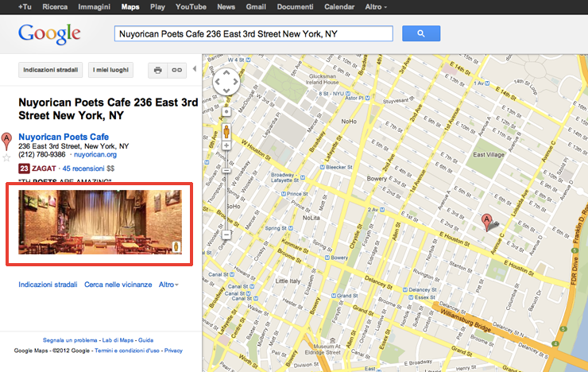The height and width of the screenshot is (372, 588).
Task: Click the 2 Av subway station icon
Action: click(x=381, y=210)
